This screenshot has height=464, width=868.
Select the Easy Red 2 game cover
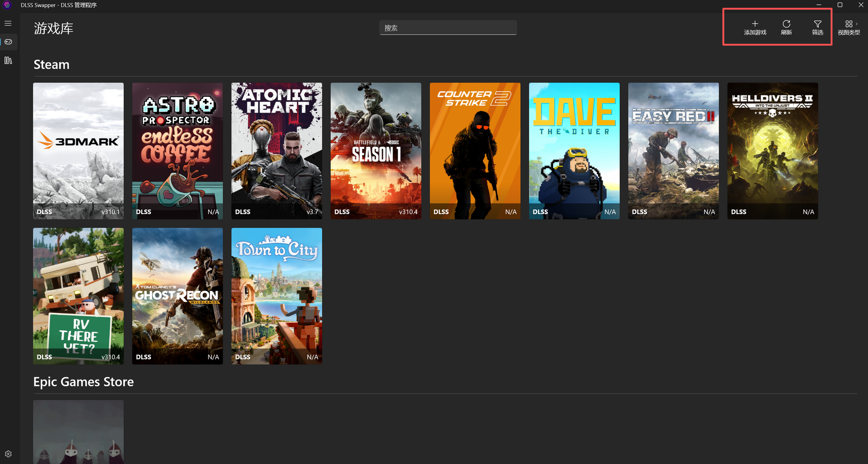tap(673, 151)
